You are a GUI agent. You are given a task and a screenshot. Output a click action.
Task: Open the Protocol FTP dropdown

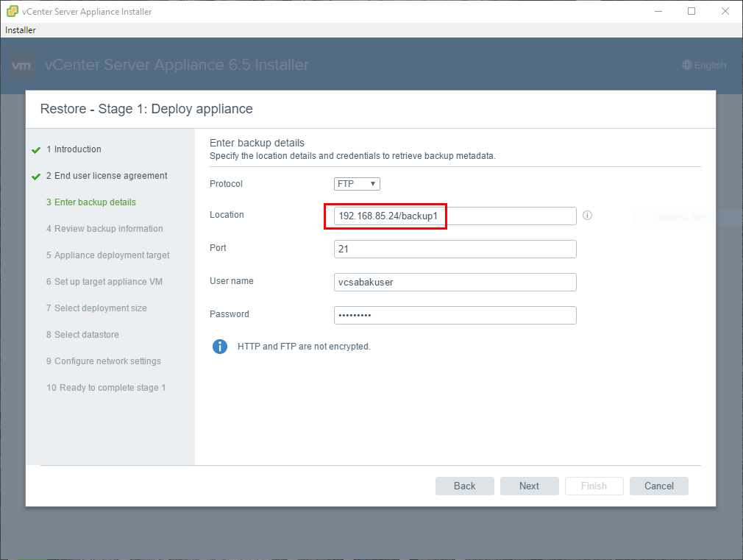point(357,183)
